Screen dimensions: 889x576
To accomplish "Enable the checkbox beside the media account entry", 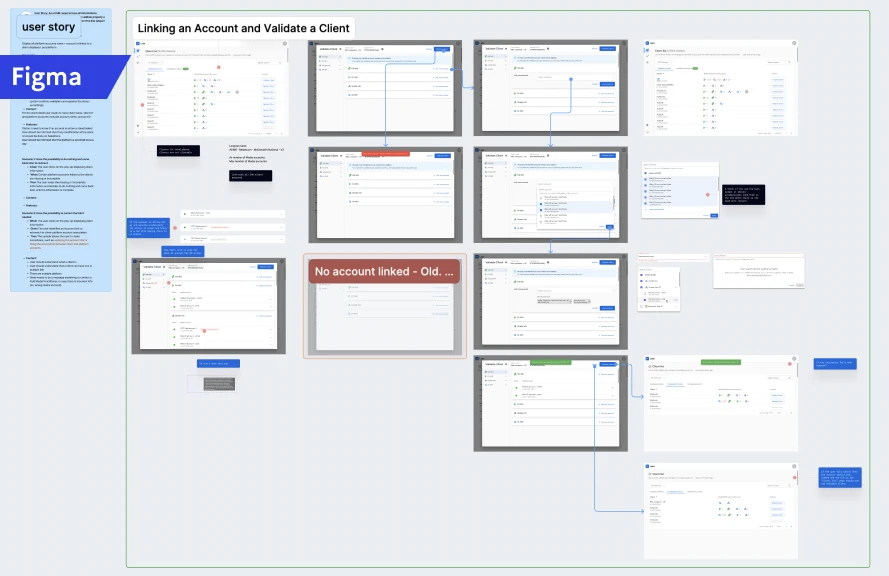I will tap(541, 210).
